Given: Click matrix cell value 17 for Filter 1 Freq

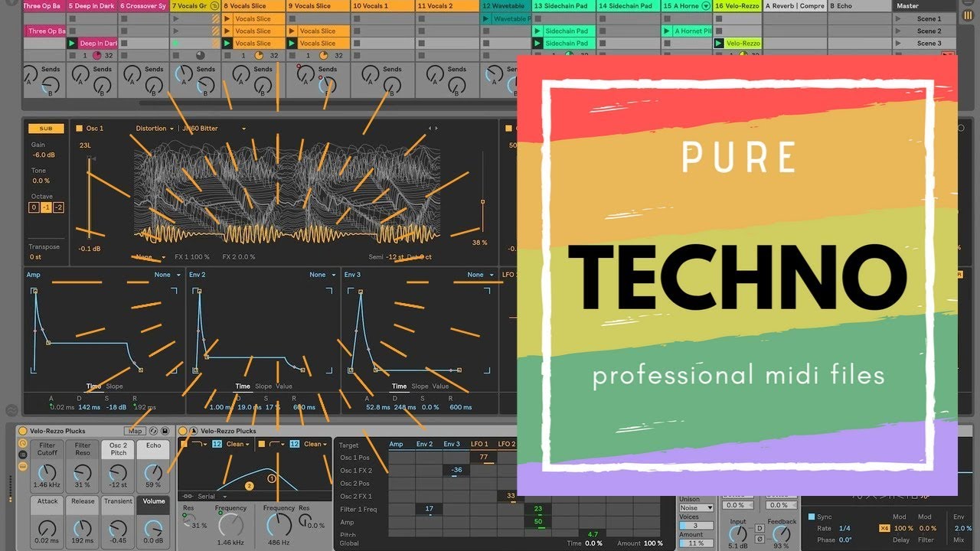Looking at the screenshot, I should pyautogui.click(x=429, y=509).
